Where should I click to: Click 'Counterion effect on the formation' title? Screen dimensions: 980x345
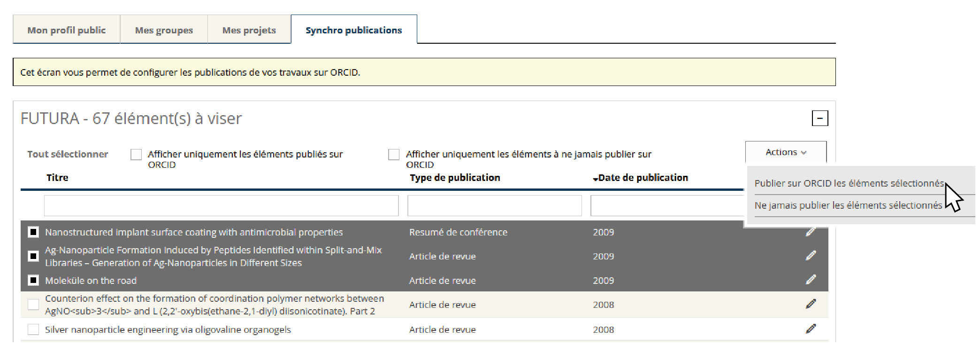click(214, 305)
